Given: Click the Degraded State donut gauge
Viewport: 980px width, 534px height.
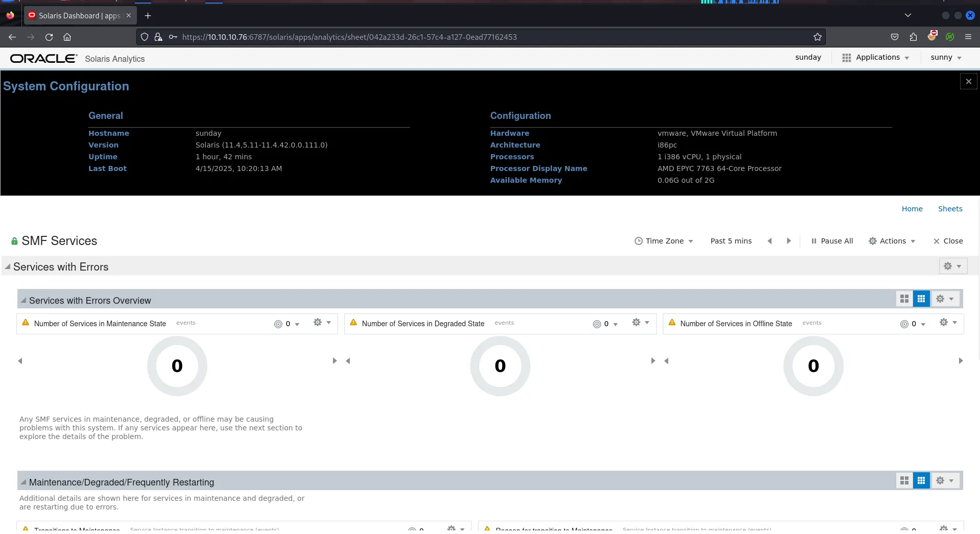Looking at the screenshot, I should 500,366.
